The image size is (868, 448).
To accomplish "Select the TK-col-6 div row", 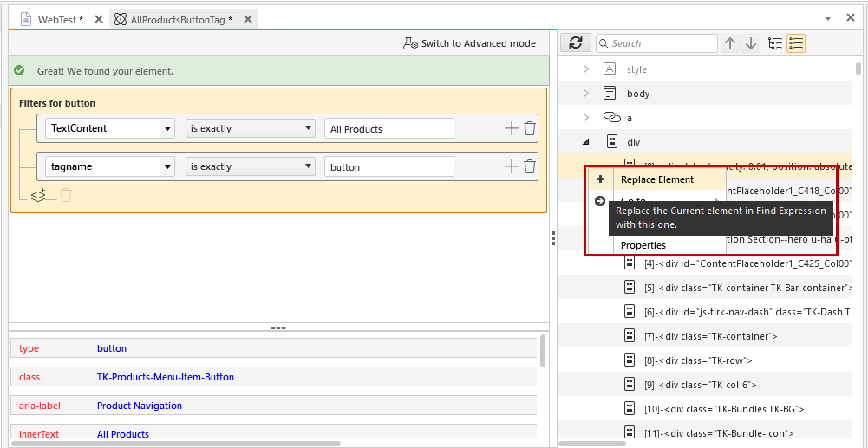I will [705, 385].
